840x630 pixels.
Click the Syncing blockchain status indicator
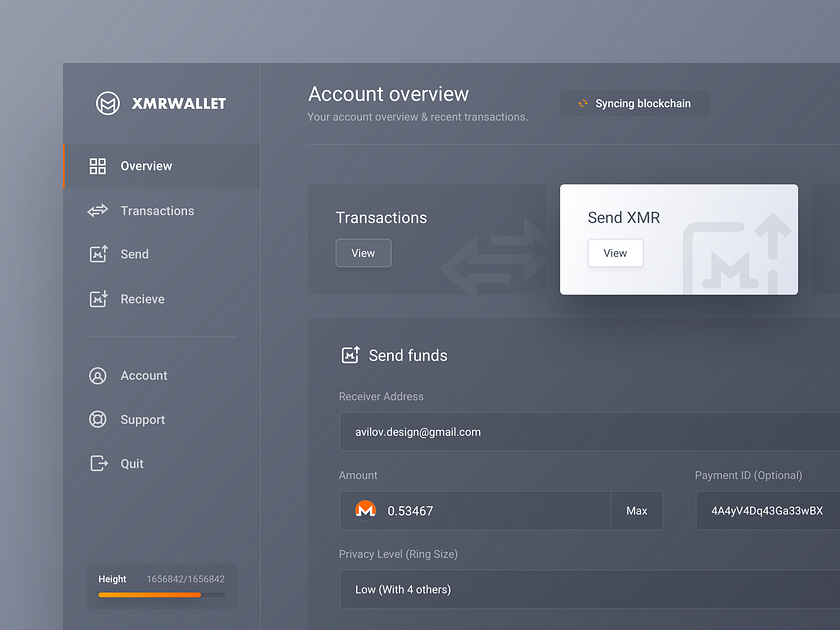tap(635, 103)
